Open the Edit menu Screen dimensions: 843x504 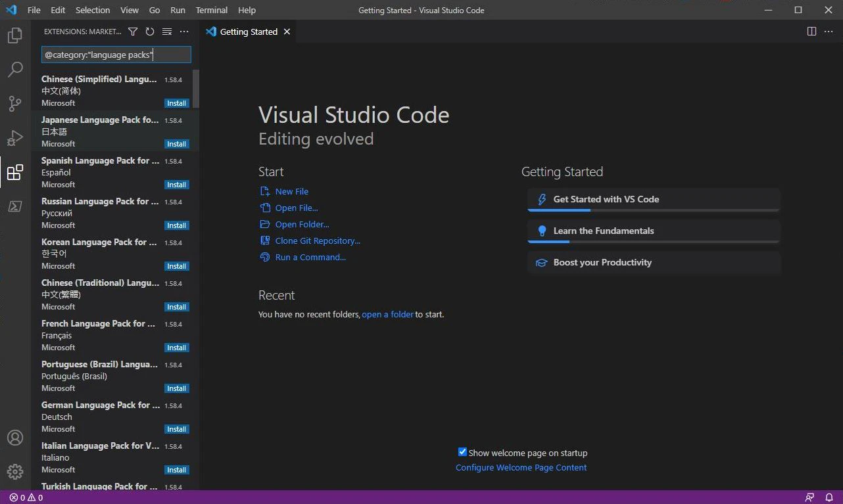[58, 10]
